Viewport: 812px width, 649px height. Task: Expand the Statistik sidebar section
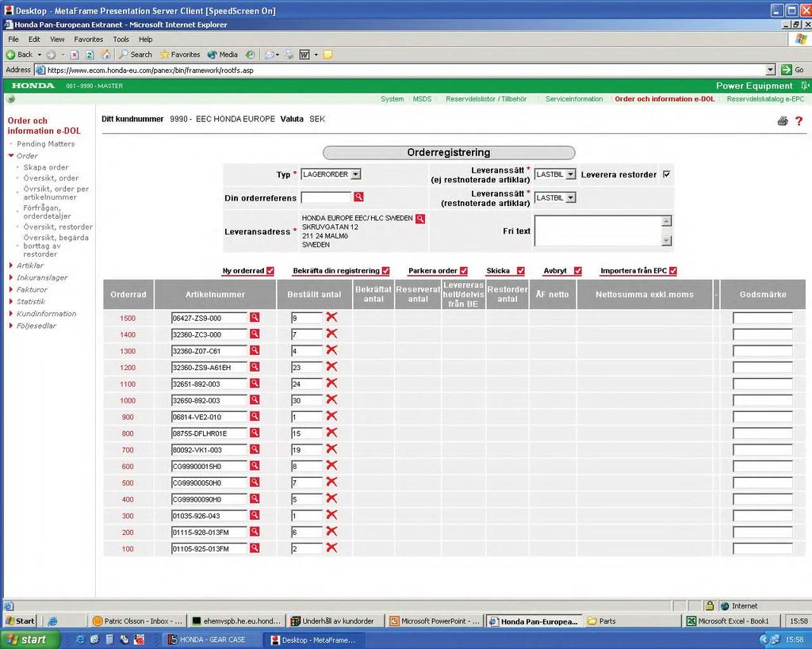[x=11, y=301]
